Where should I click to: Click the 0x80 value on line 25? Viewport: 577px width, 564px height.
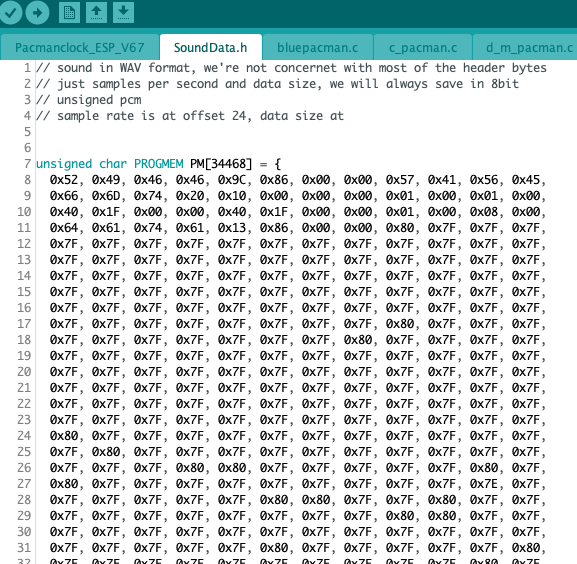106,452
